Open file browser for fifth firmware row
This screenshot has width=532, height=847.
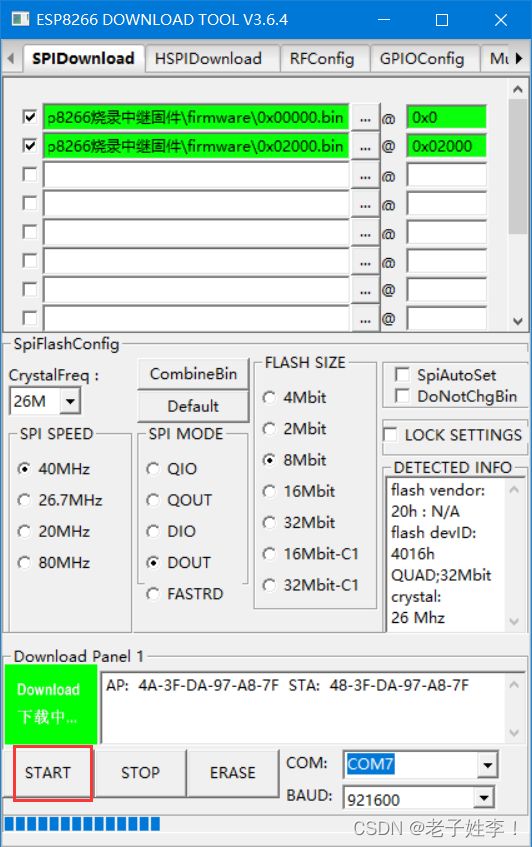[365, 233]
